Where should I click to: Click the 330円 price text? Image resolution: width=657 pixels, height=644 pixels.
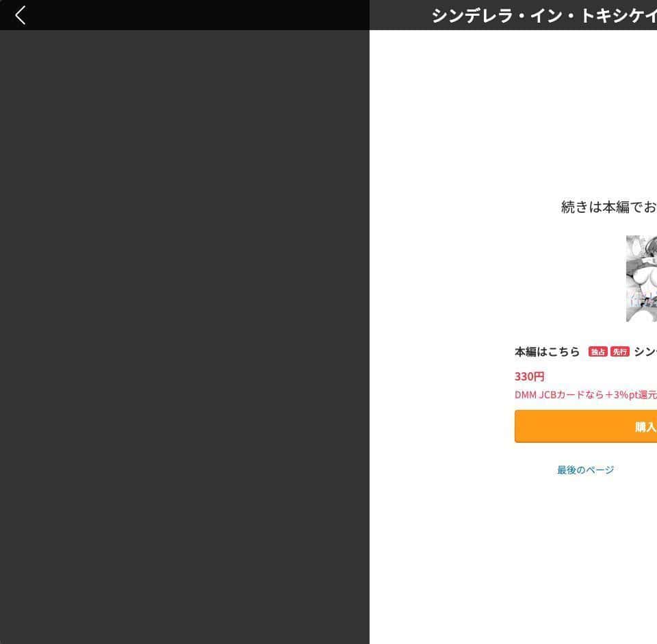(530, 376)
